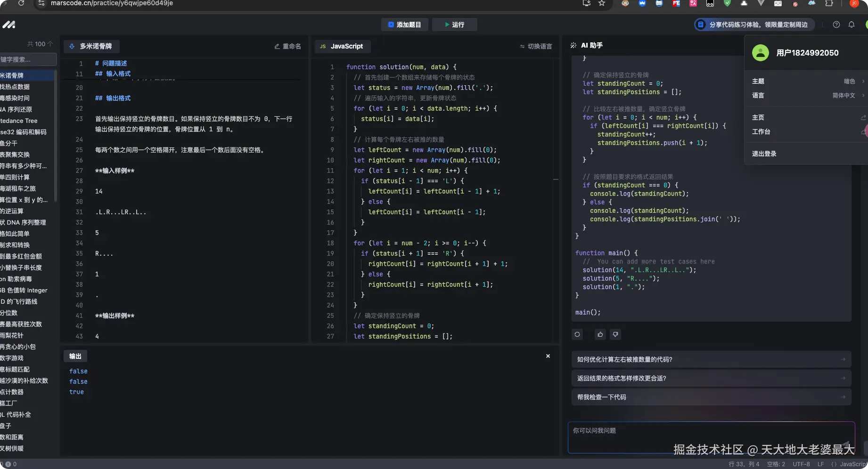This screenshot has height=469, width=868.
Task: Bookmark this page with the star icon
Action: coord(602,3)
